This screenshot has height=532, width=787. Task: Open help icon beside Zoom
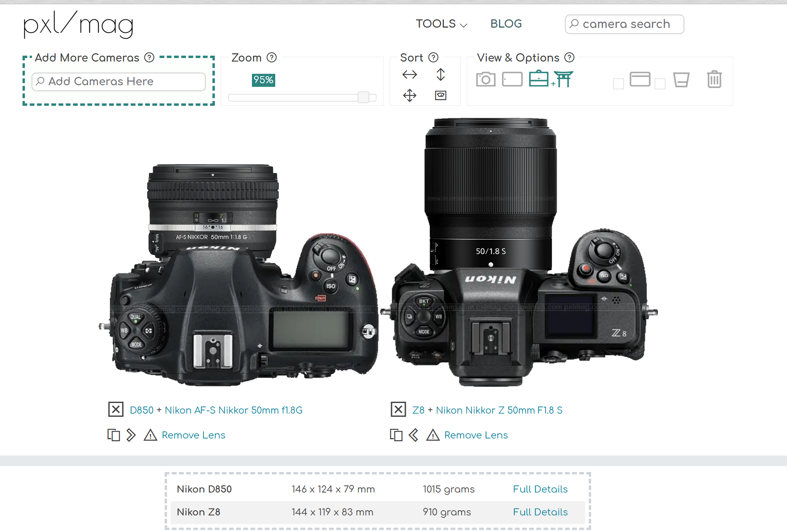coord(272,58)
